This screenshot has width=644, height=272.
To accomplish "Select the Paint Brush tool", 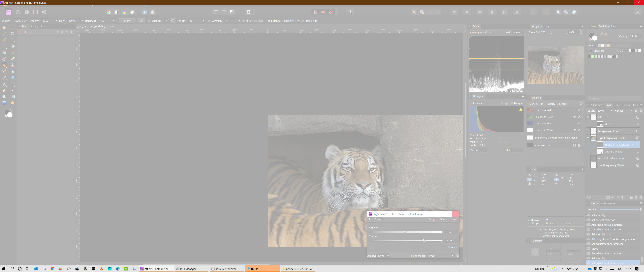I will tap(13, 53).
